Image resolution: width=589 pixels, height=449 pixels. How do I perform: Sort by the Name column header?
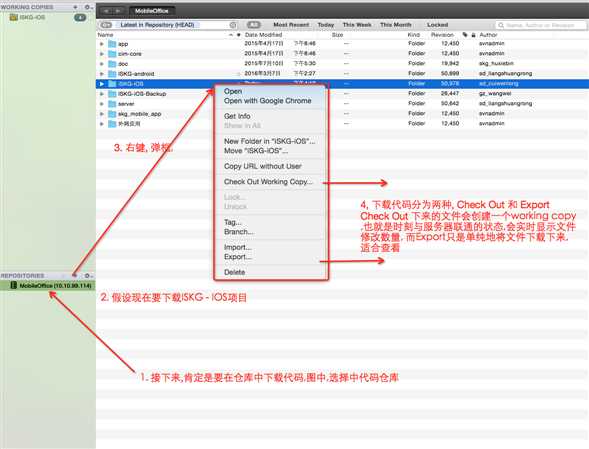click(x=106, y=35)
